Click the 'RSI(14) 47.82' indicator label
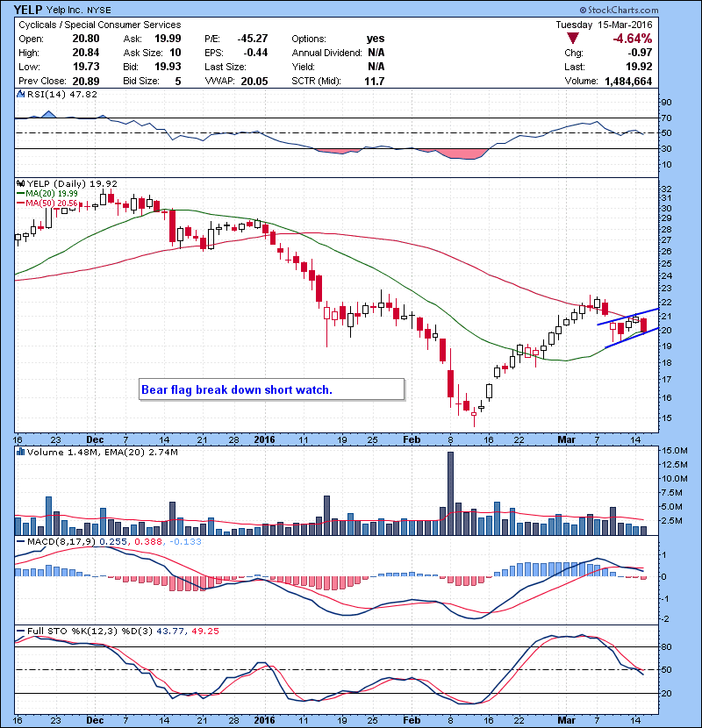Viewport: 702px width, 728px height. pos(62,94)
